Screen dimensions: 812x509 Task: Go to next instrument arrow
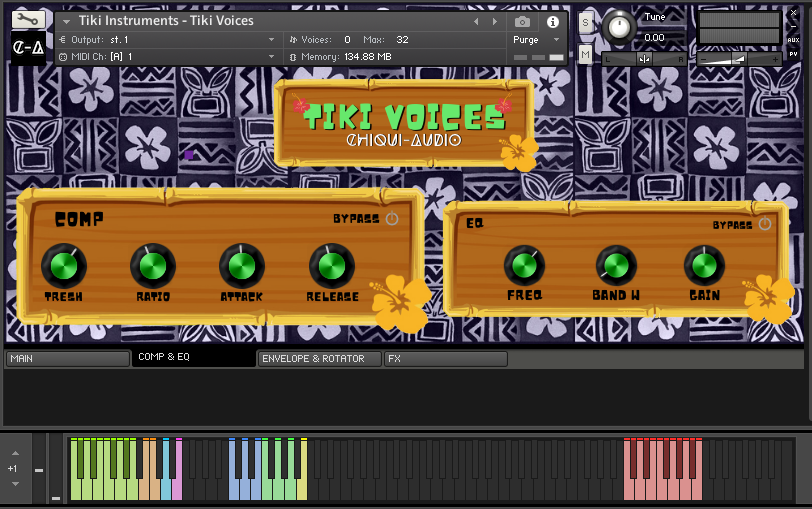point(494,21)
